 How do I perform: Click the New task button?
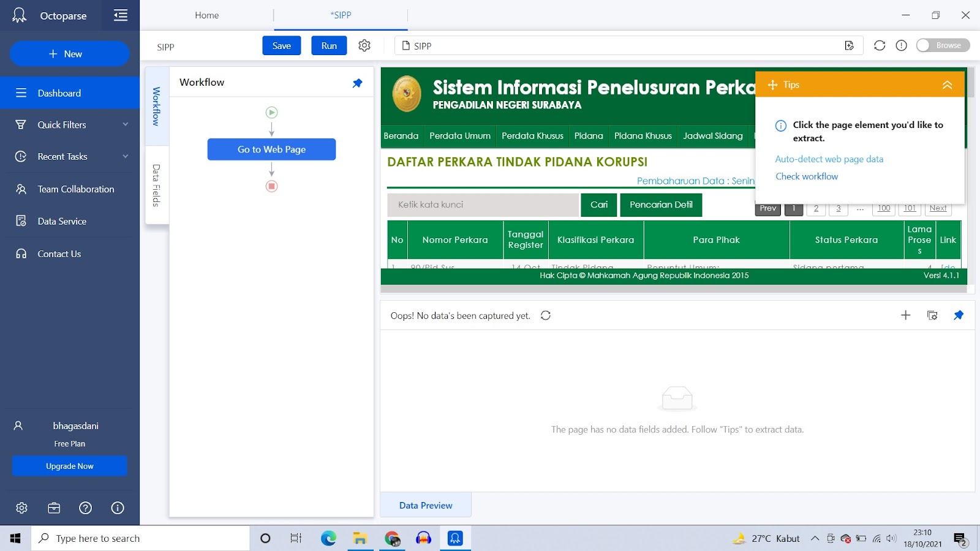tap(70, 54)
